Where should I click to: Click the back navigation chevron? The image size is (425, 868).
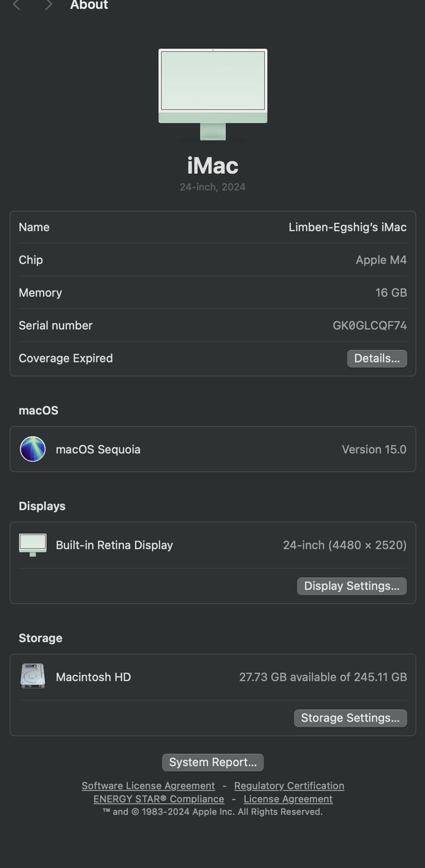pos(16,5)
